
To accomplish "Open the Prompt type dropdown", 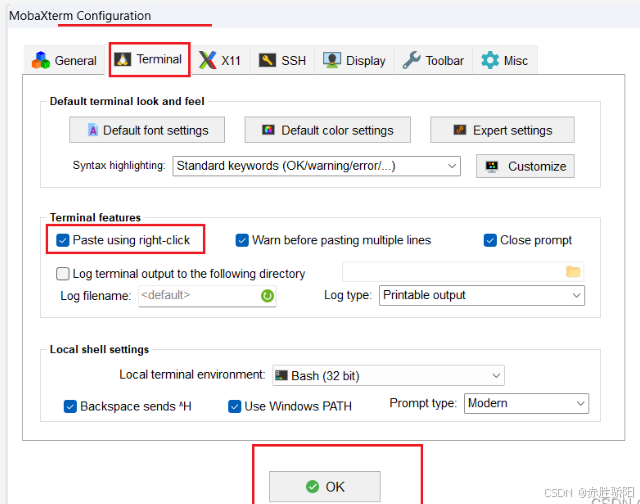I will click(526, 403).
